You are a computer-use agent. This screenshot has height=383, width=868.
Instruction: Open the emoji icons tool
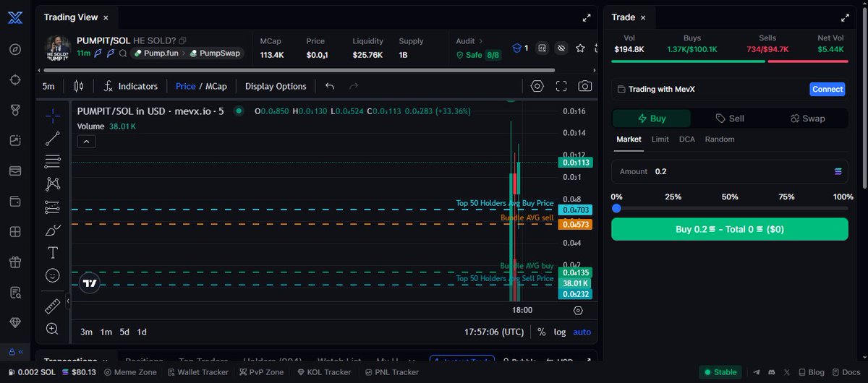(53, 275)
